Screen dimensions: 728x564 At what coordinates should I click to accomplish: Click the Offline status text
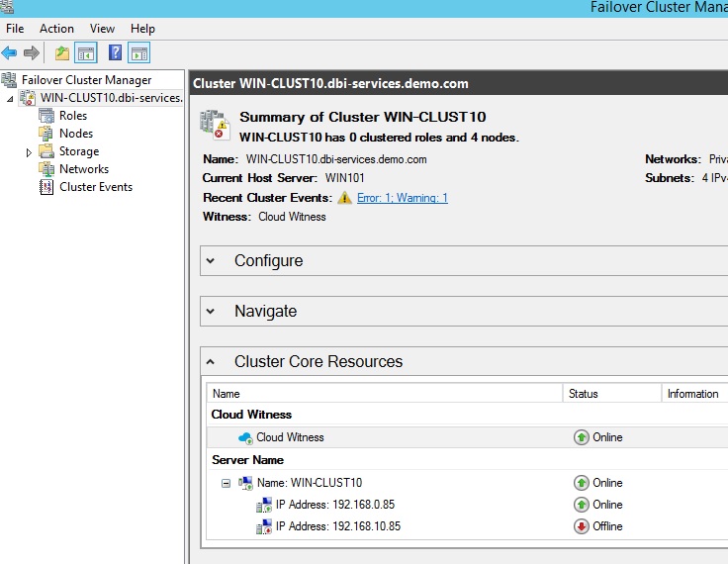pos(607,526)
